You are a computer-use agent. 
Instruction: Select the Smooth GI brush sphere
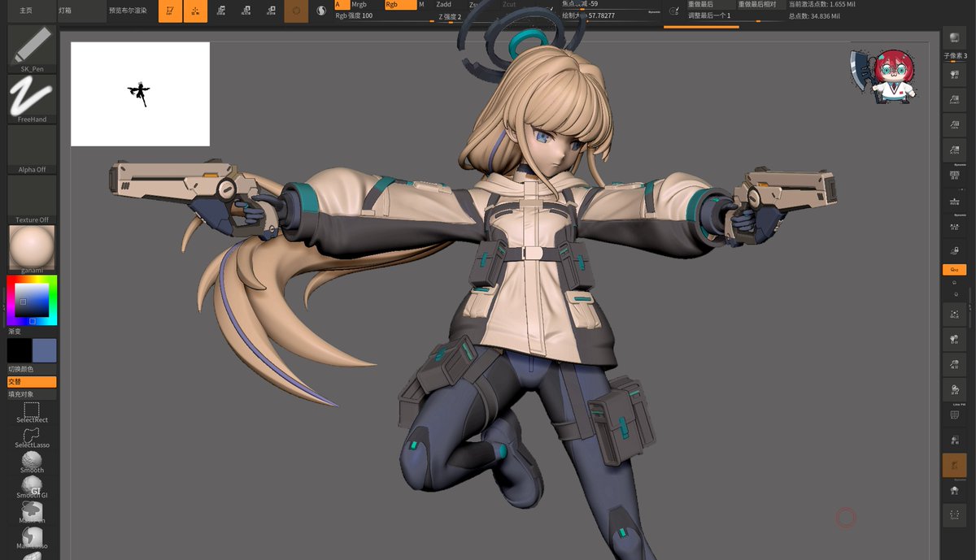(x=32, y=488)
